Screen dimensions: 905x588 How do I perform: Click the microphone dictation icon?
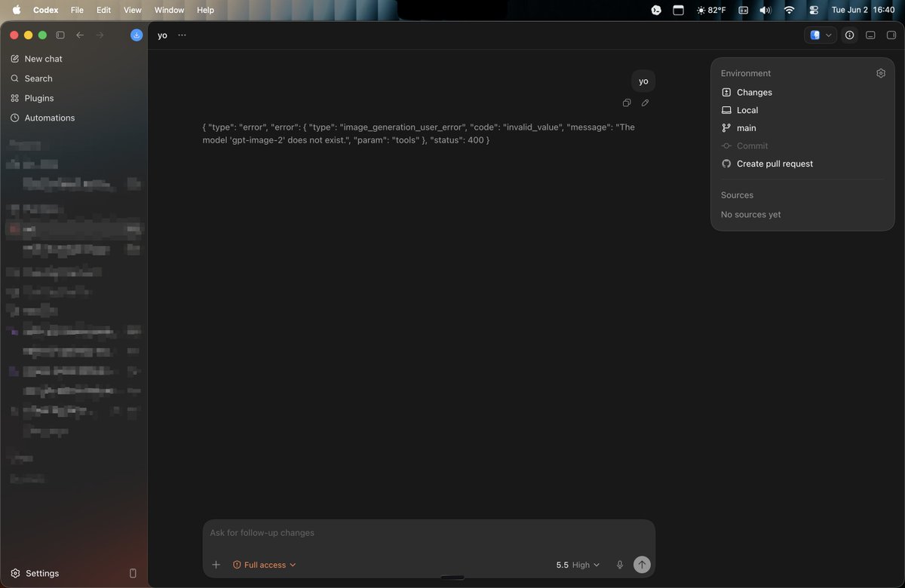coord(620,565)
